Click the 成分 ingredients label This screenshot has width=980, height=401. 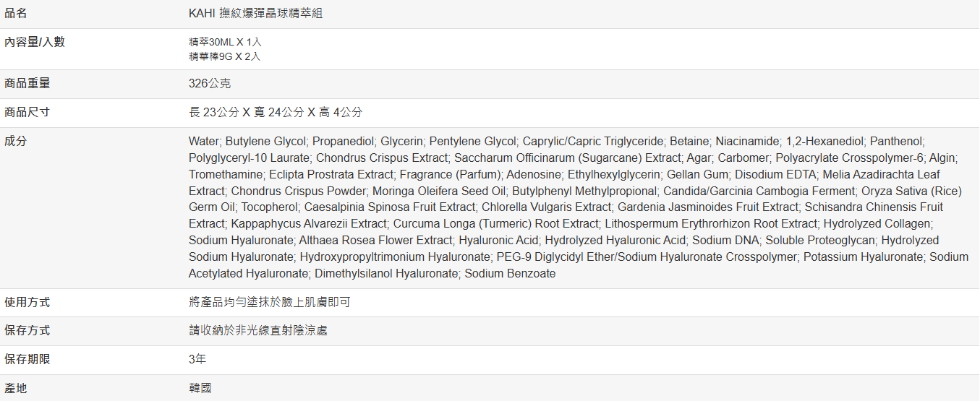[x=16, y=142]
